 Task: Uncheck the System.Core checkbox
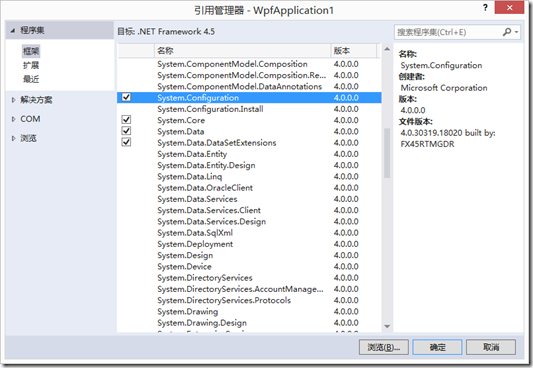pyautogui.click(x=126, y=120)
